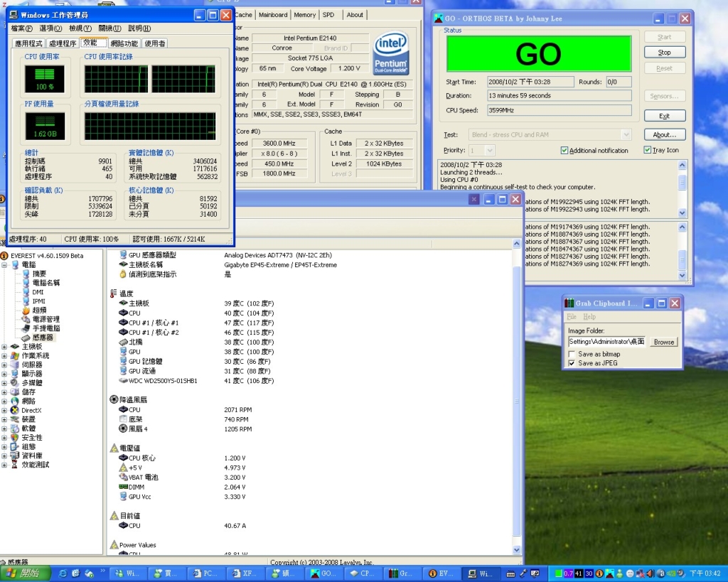Open the Priority dropdown in ORTHOS
Screen dimensions: 728x582
point(489,151)
